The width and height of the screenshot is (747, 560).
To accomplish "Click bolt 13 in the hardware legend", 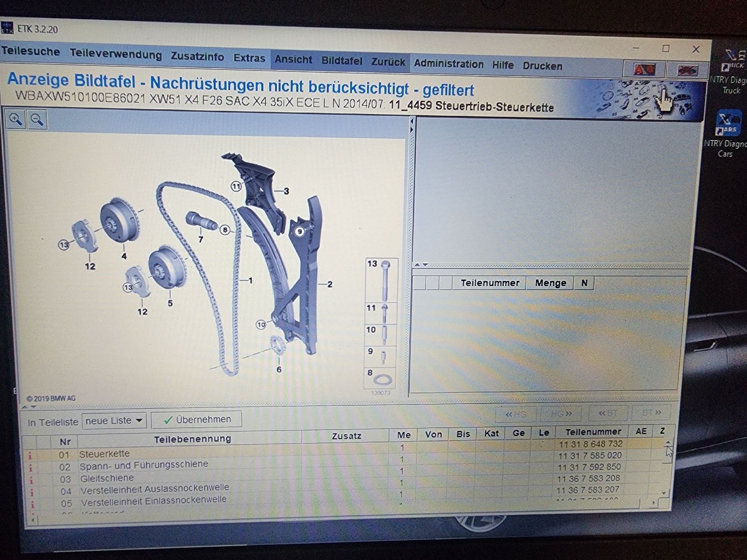I will click(x=381, y=280).
